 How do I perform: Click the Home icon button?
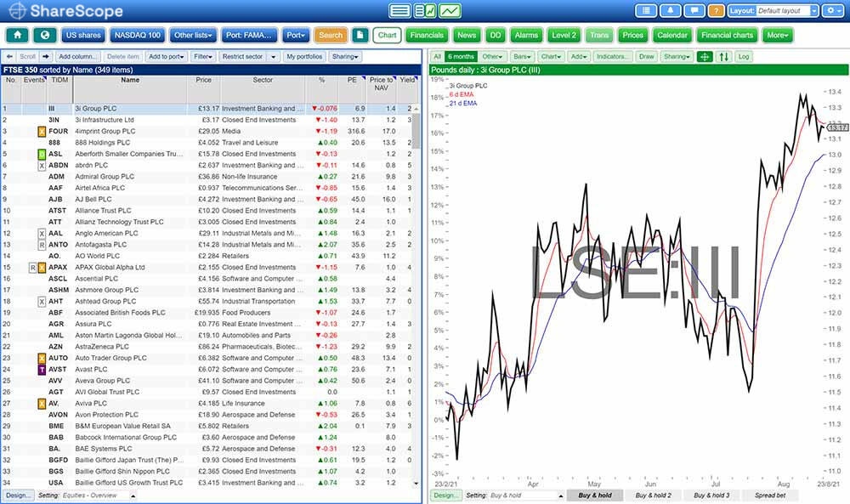click(x=18, y=36)
